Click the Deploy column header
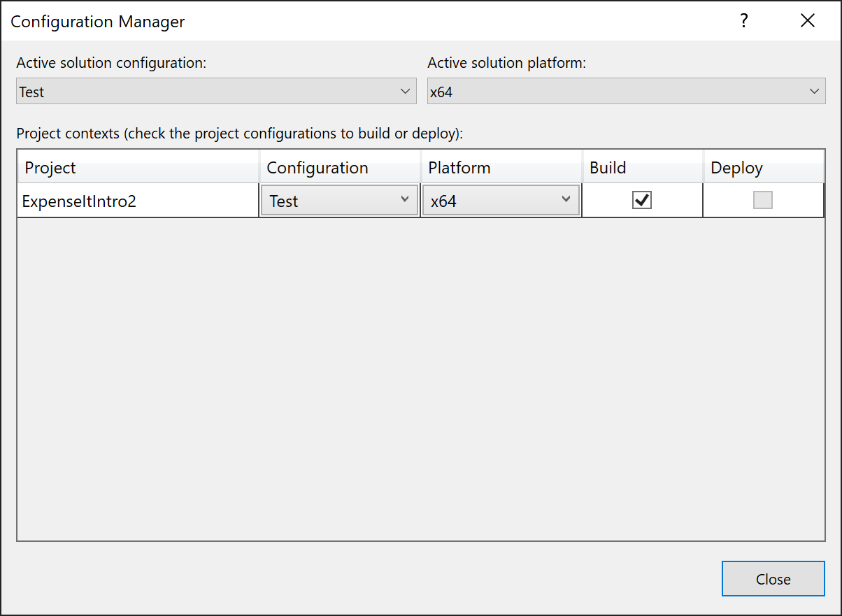Screen dimensions: 842x616 [736, 168]
